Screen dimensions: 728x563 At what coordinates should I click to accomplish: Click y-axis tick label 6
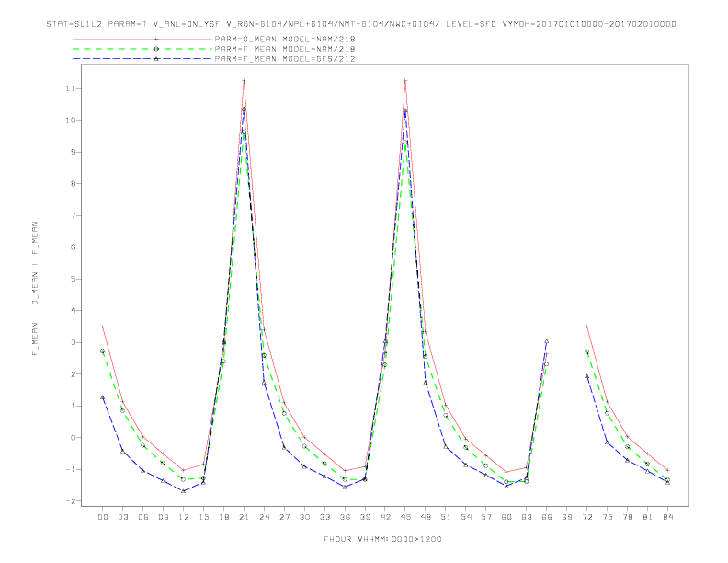[74, 247]
